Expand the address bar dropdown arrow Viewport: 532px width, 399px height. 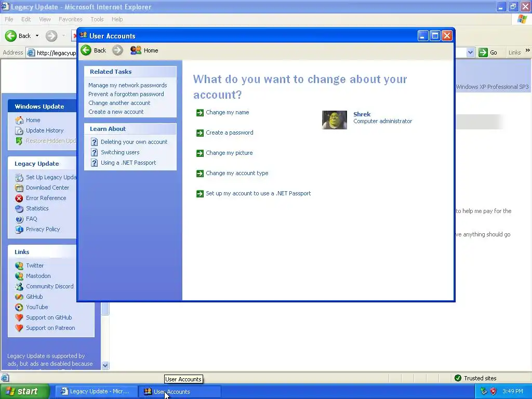coord(470,52)
